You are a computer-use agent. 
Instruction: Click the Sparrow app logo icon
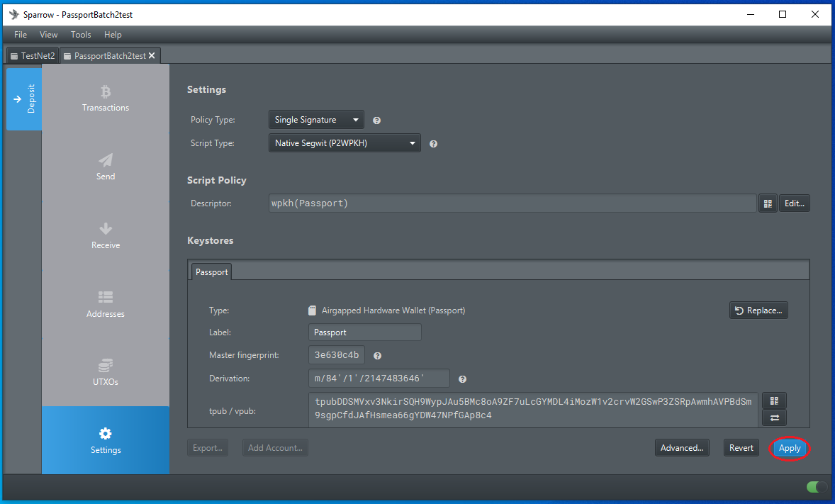[14, 14]
